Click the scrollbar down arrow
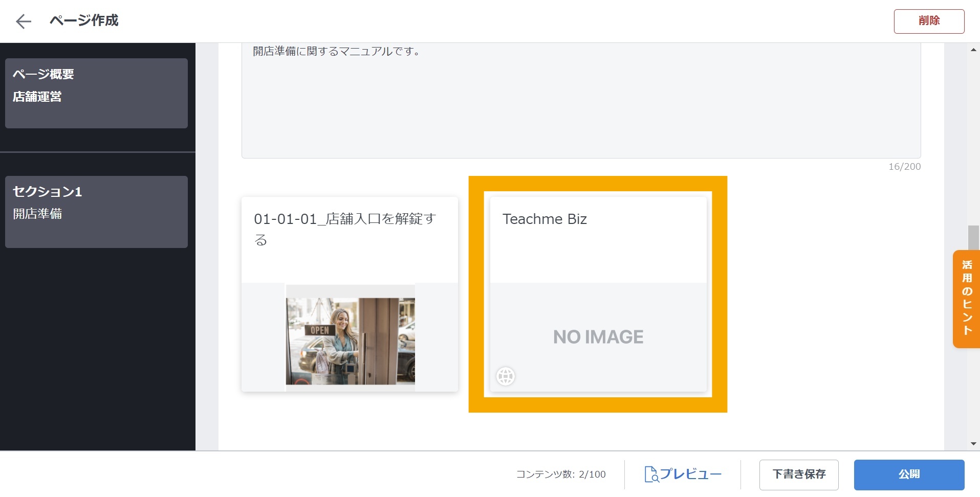The width and height of the screenshot is (980, 497). pyautogui.click(x=973, y=444)
